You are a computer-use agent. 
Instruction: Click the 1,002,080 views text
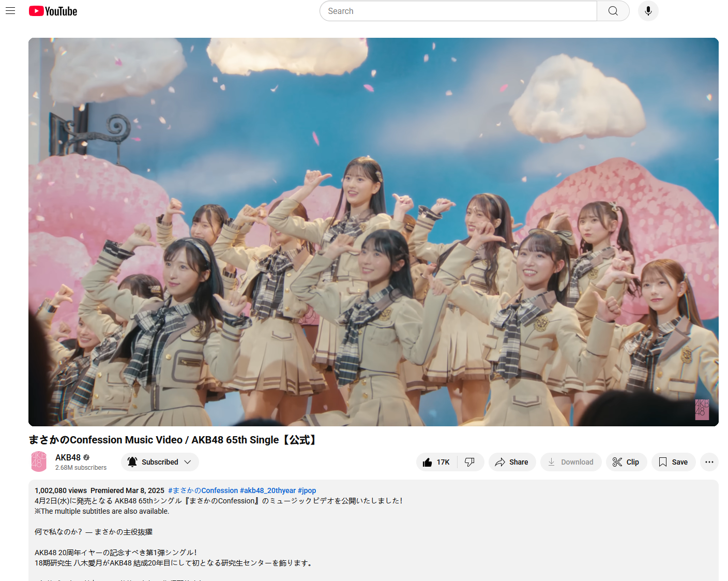(61, 490)
